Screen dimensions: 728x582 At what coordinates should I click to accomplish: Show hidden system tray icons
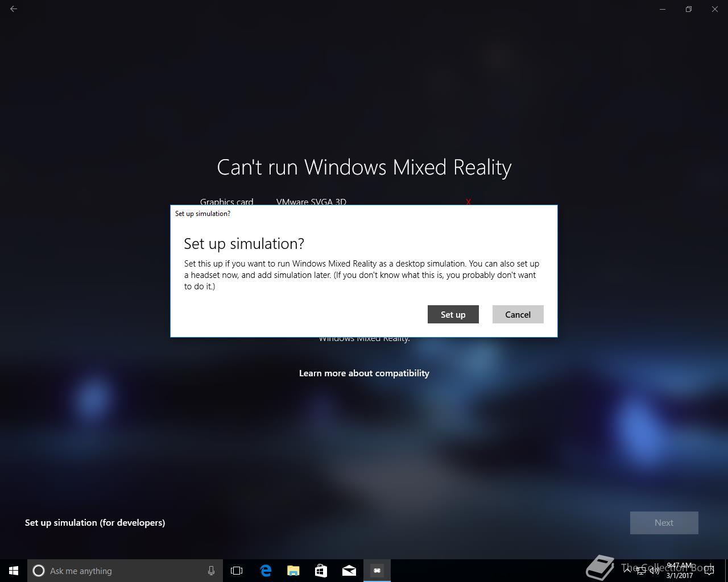[627, 571]
